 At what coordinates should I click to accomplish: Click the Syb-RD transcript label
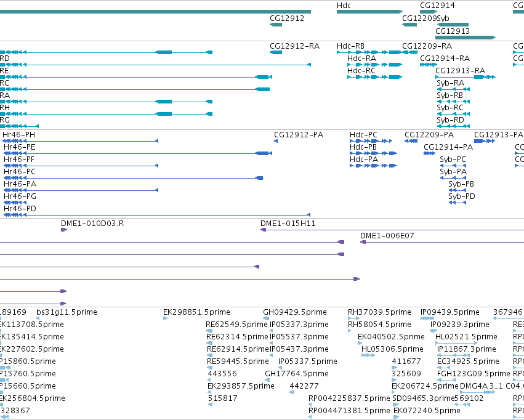click(450, 120)
